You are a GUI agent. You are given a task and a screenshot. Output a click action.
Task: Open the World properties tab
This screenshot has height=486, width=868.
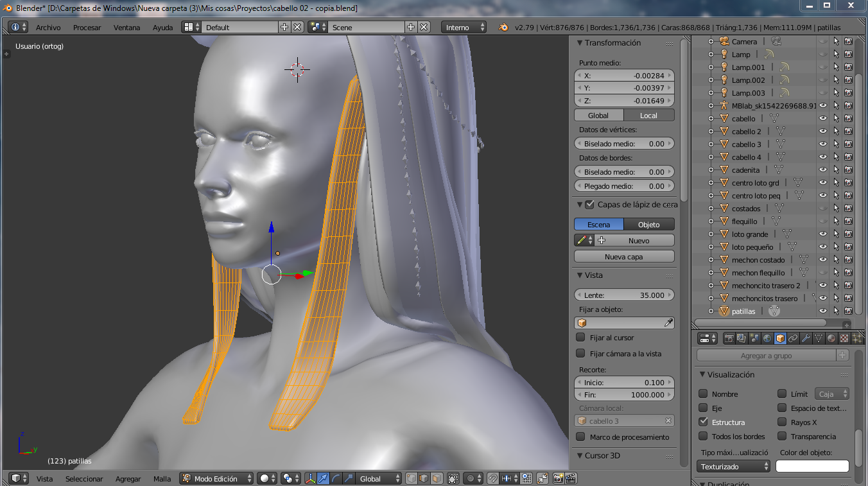click(x=767, y=338)
